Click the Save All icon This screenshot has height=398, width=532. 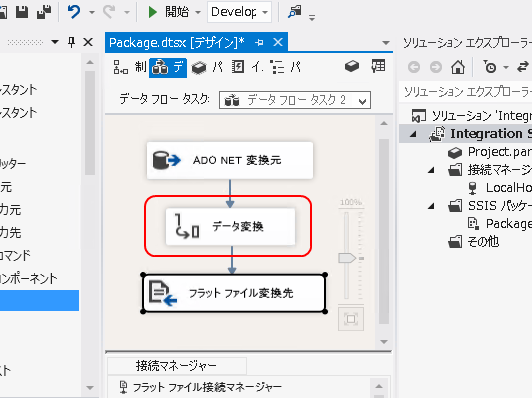click(x=44, y=12)
